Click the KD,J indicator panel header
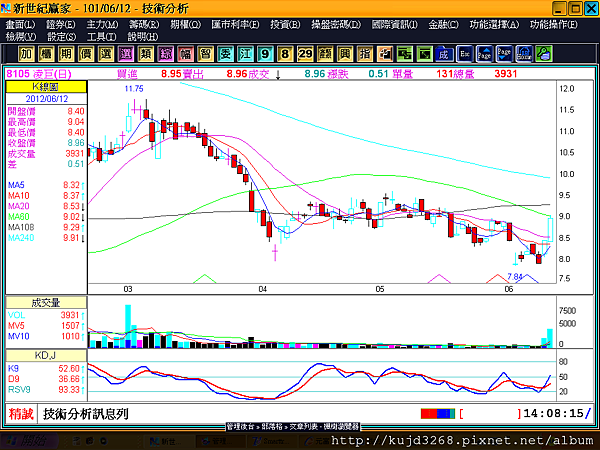 [x=46, y=355]
